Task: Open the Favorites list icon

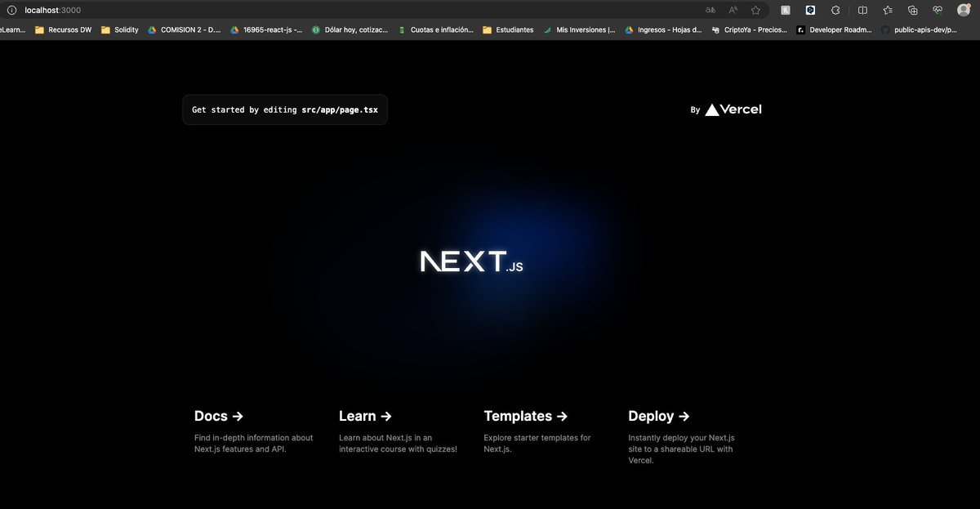Action: (x=888, y=10)
